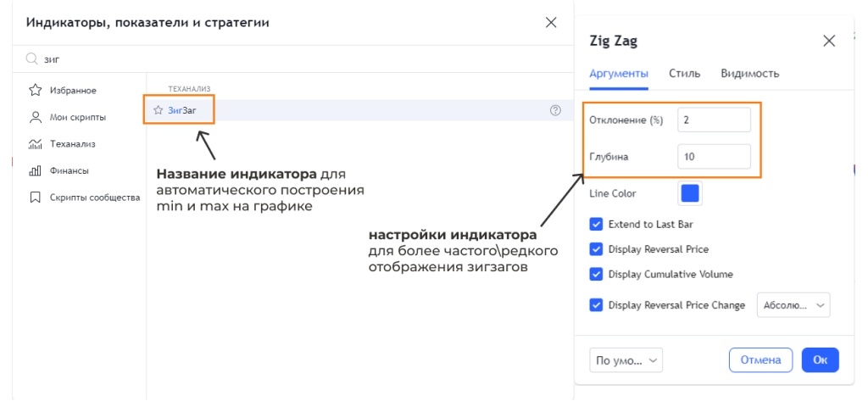Screen dimensions: 868x401
Task: Click the ТЕХАНАЛИЗ section header text
Action: (x=189, y=89)
